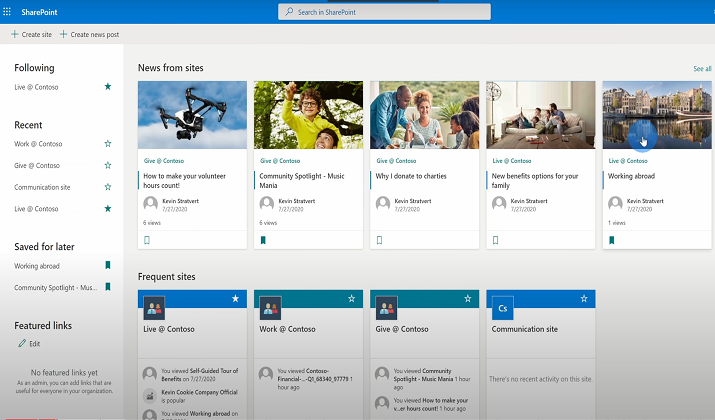Open Live @ Contoso frequent site title

[x=169, y=329]
